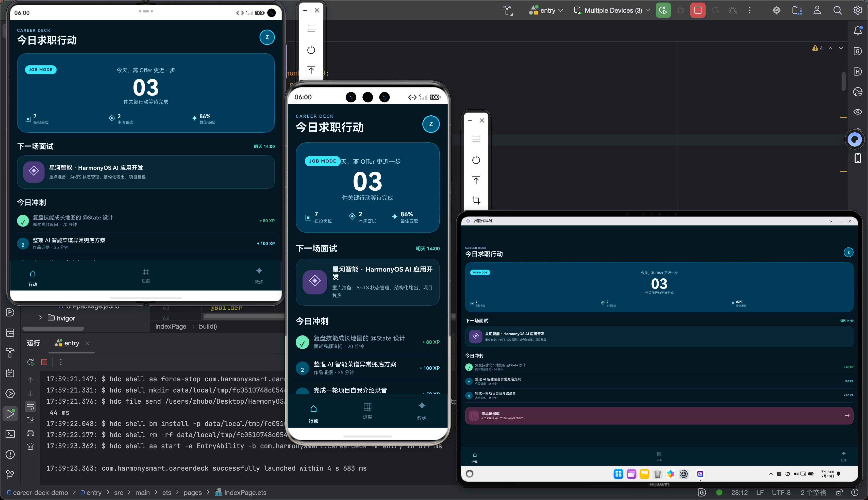Click the editor horizontal scrollbar below code

click(x=244, y=316)
